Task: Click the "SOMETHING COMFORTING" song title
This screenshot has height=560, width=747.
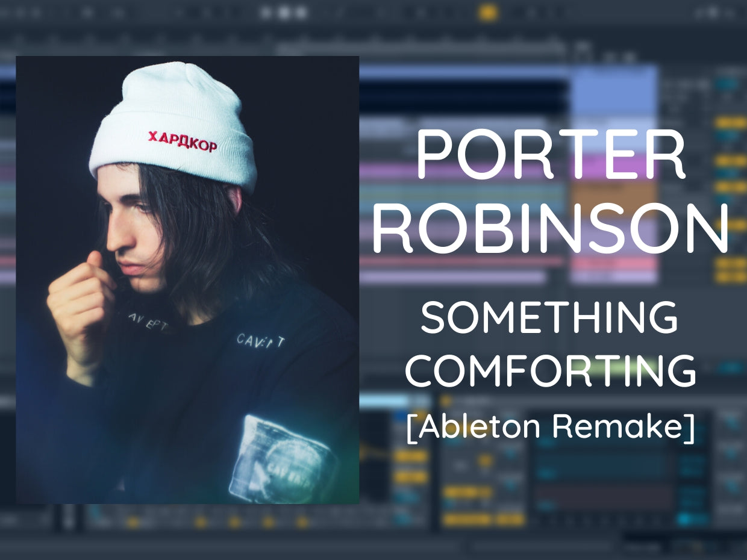Action: [x=551, y=344]
